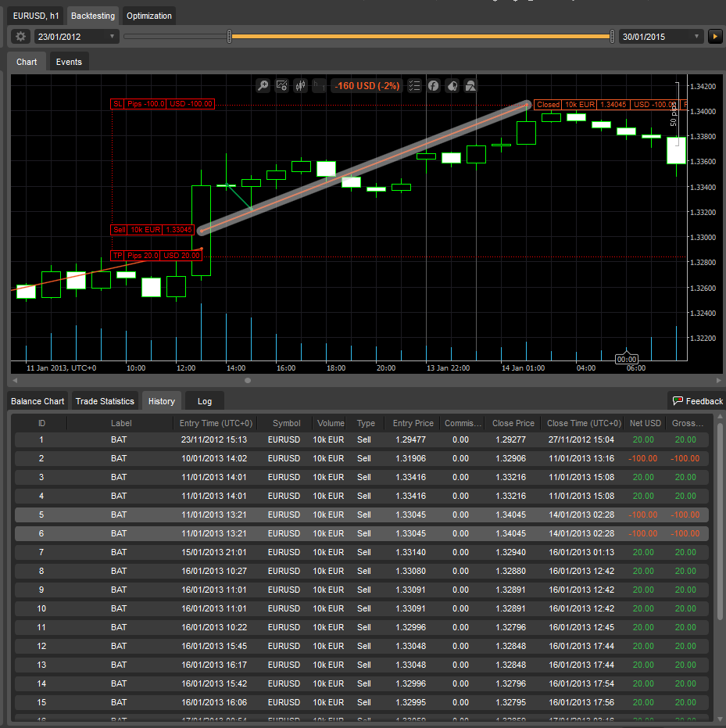Click the -160 USD (-2%) result badge
Image resolution: width=726 pixels, height=728 pixels.
point(367,86)
